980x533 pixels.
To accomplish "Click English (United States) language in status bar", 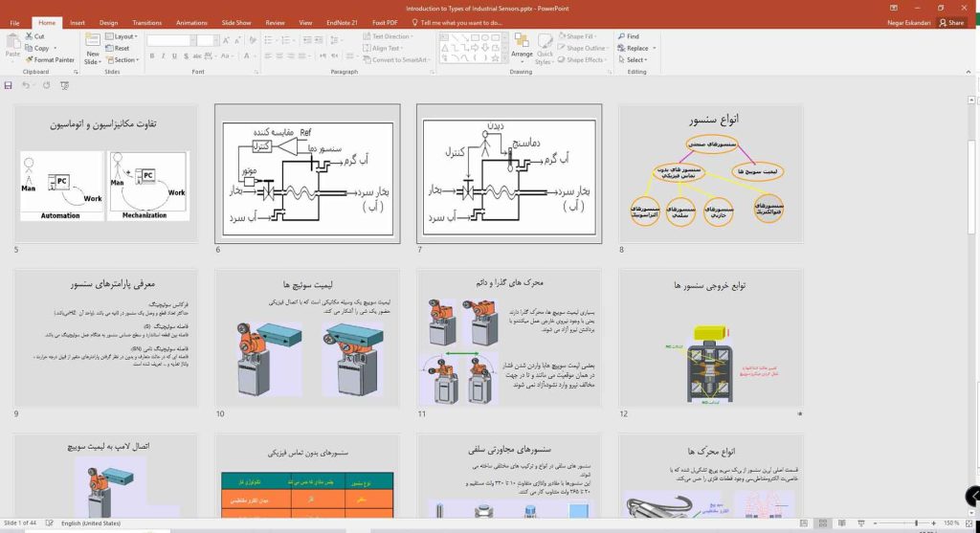I will [x=91, y=523].
